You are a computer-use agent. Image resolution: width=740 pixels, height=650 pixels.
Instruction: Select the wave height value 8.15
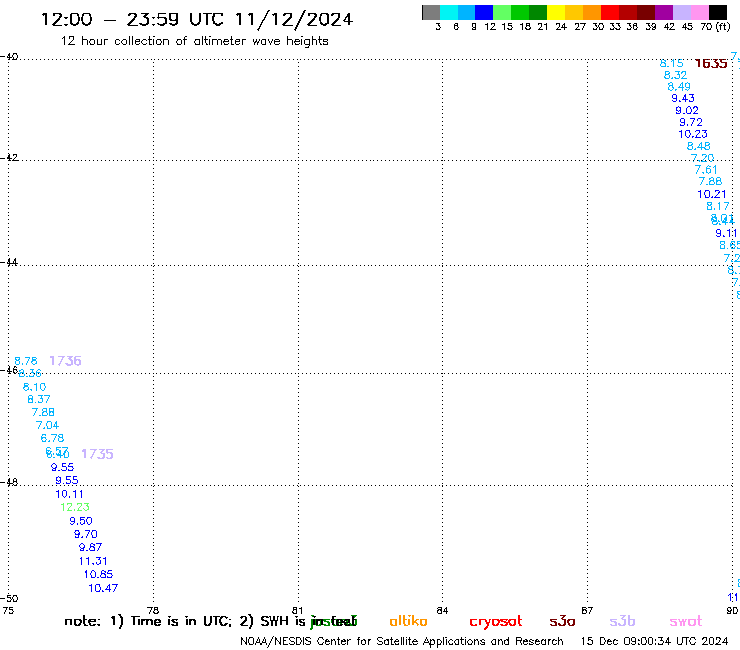(671, 63)
